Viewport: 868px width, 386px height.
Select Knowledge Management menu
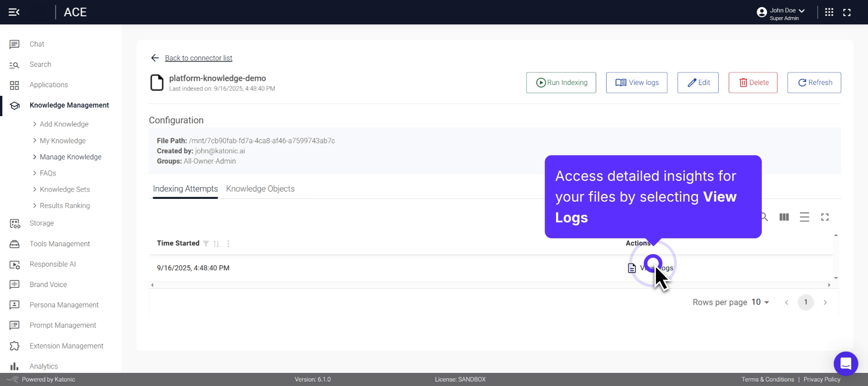pyautogui.click(x=69, y=105)
